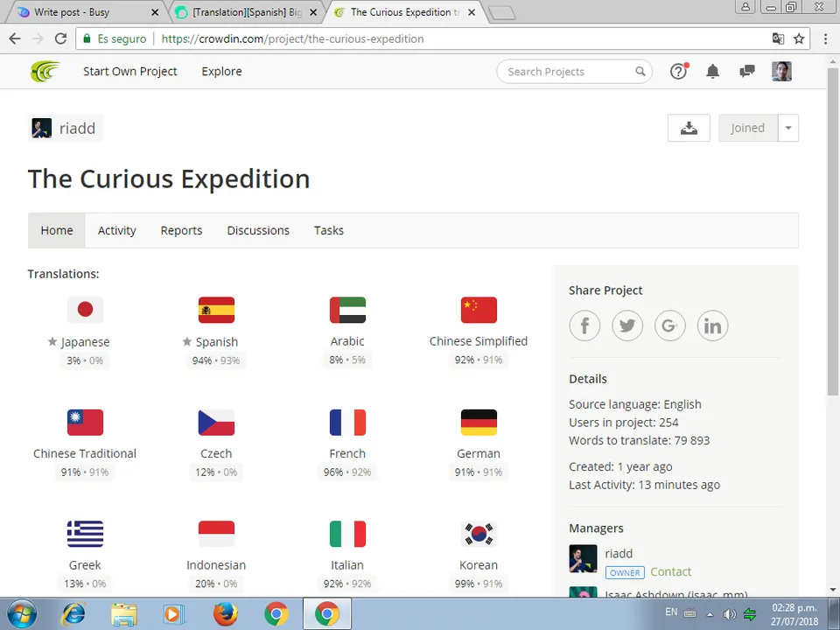Screen dimensions: 840x630
Task: Close the Curious Expedition browser tab
Action: coord(472,12)
